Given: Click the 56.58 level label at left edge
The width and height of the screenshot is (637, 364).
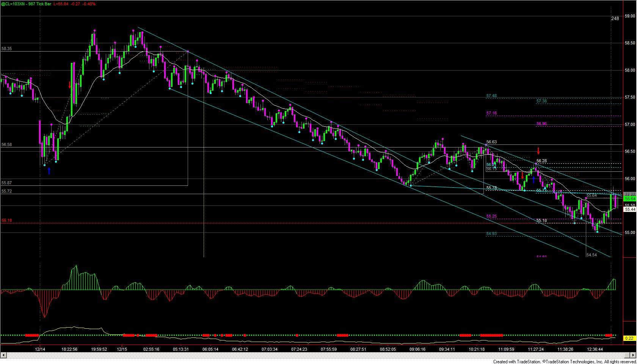Looking at the screenshot, I should coord(6,144).
